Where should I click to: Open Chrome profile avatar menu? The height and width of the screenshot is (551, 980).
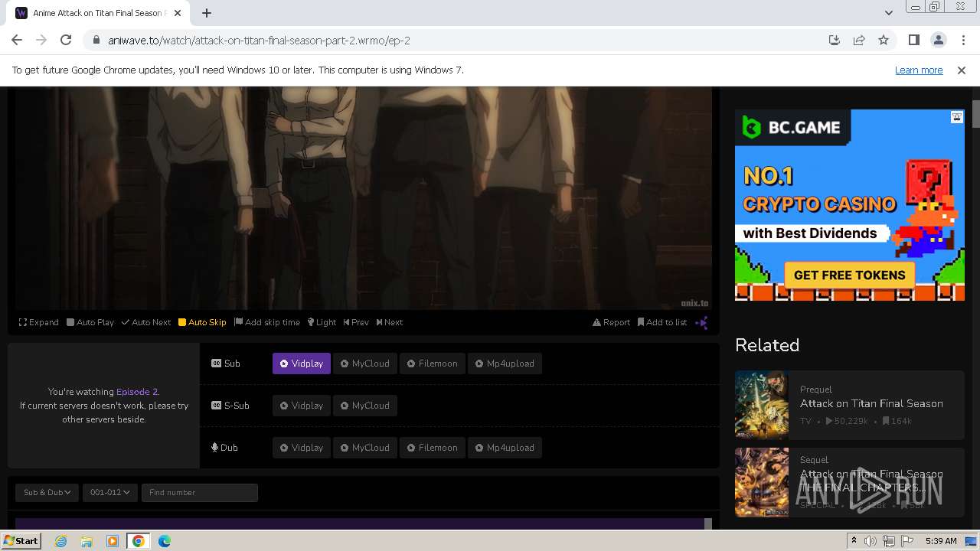click(x=938, y=40)
